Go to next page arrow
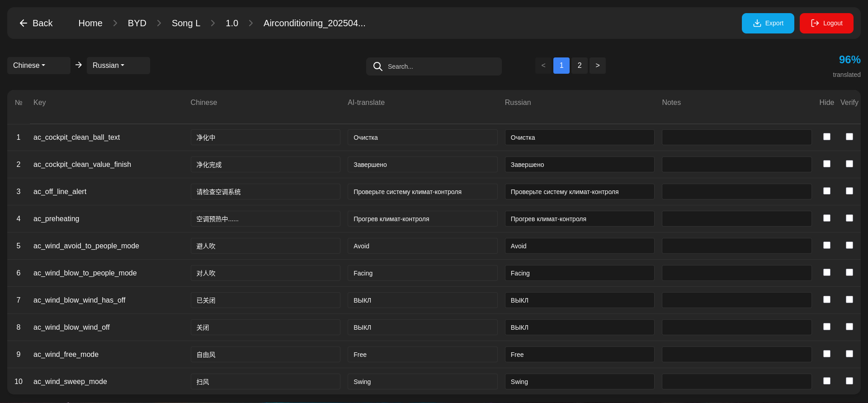868x403 pixels. pos(598,66)
